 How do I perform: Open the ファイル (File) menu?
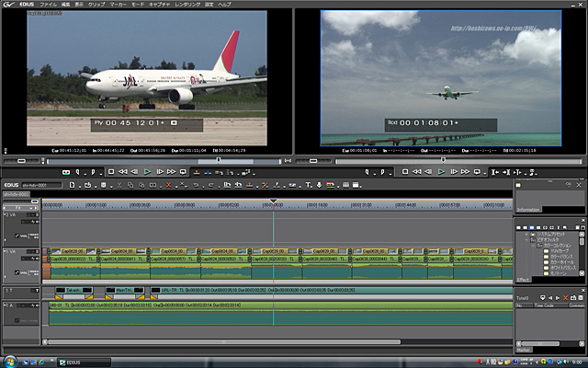48,5
